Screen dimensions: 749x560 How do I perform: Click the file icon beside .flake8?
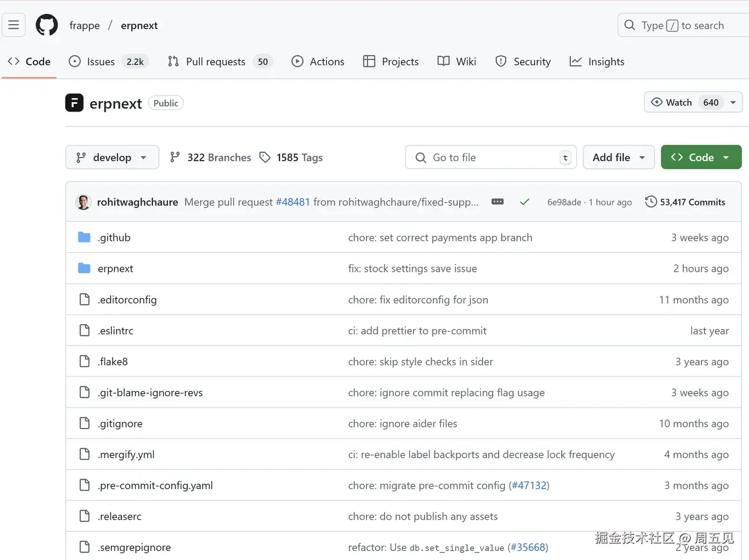click(84, 362)
